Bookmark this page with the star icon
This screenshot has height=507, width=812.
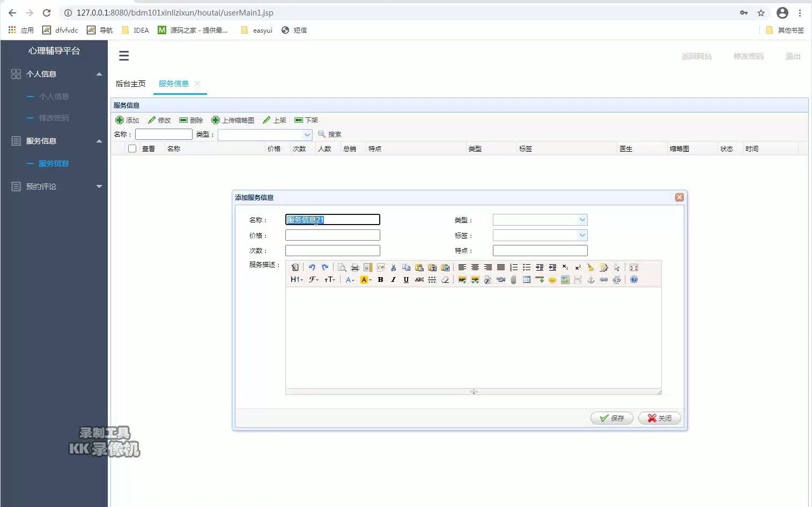[x=761, y=13]
